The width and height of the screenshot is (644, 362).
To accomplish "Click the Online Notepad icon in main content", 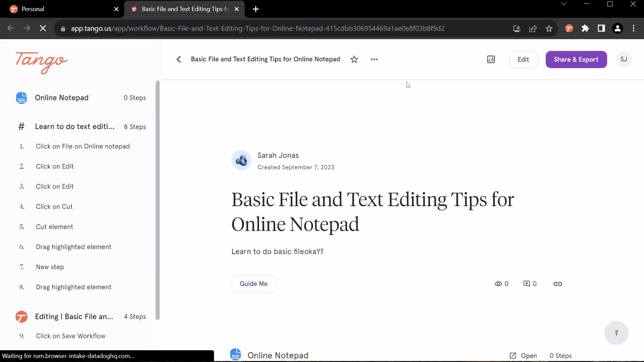I will point(235,354).
